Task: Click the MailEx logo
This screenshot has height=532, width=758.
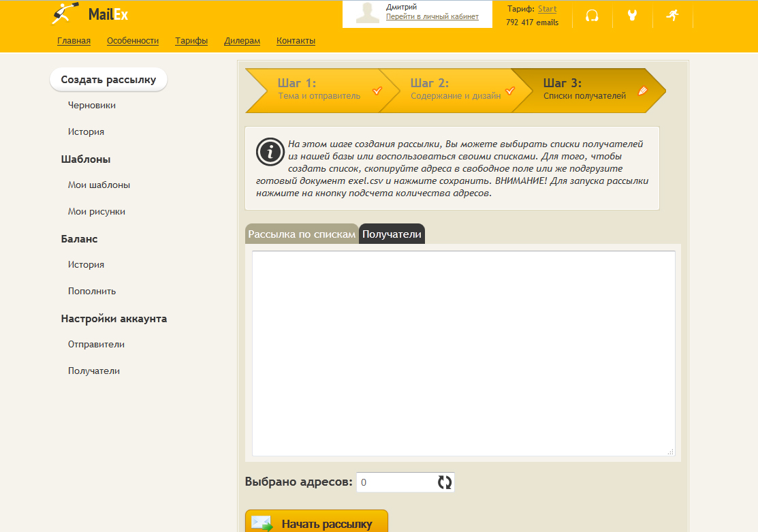Action: point(89,14)
